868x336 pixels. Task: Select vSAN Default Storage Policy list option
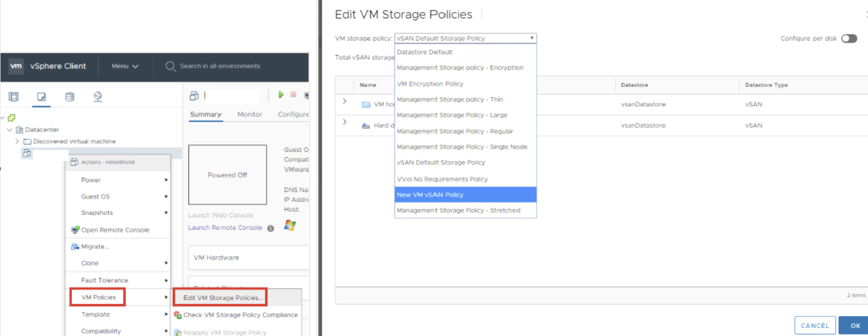click(465, 162)
